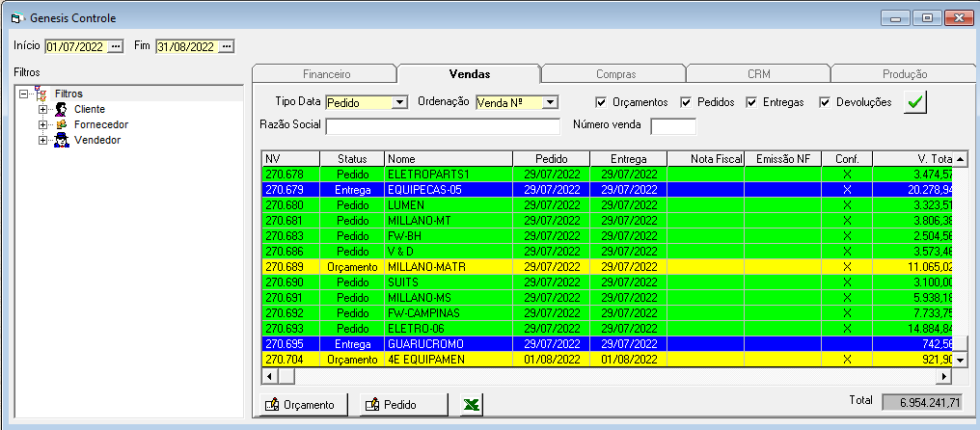Select the ELETRO-06 row

(607, 328)
